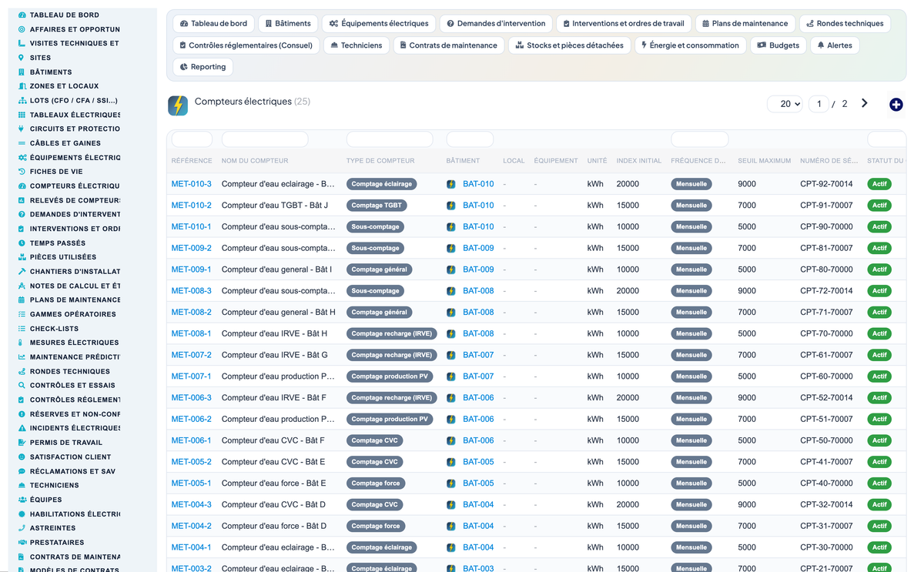Open Interventions et ordres de travail tab
Image resolution: width=924 pixels, height=572 pixels.
tap(624, 24)
